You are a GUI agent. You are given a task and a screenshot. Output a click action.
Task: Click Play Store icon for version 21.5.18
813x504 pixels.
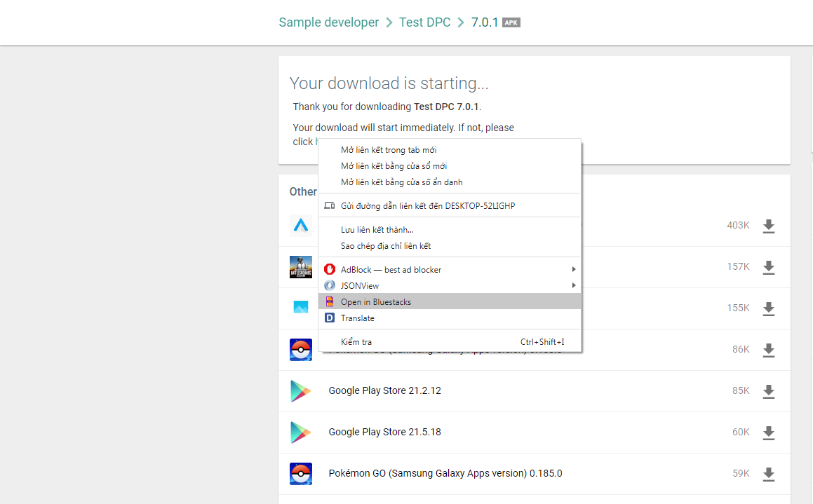tap(301, 433)
